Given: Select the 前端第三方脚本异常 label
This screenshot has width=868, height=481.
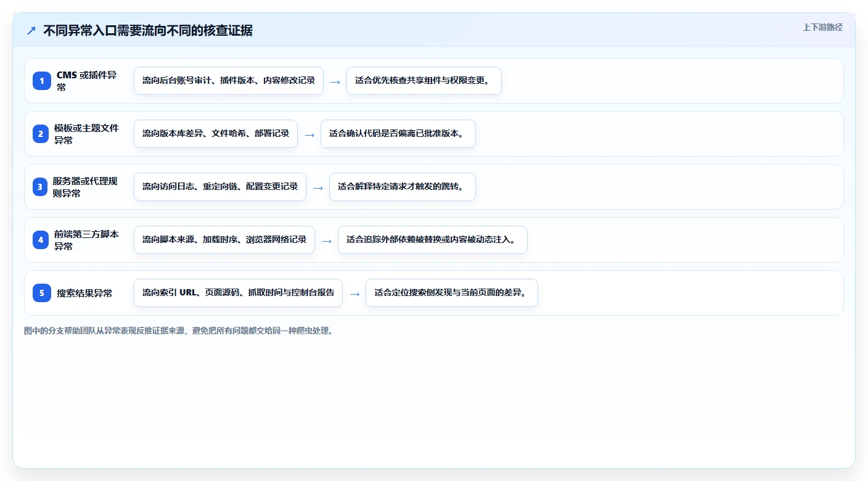Looking at the screenshot, I should 86,240.
